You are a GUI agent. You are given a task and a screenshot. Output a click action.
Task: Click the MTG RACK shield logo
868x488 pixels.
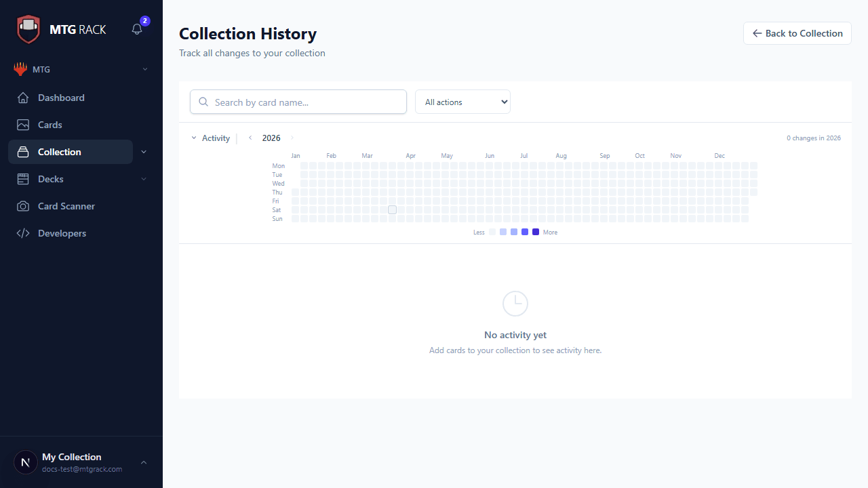28,28
